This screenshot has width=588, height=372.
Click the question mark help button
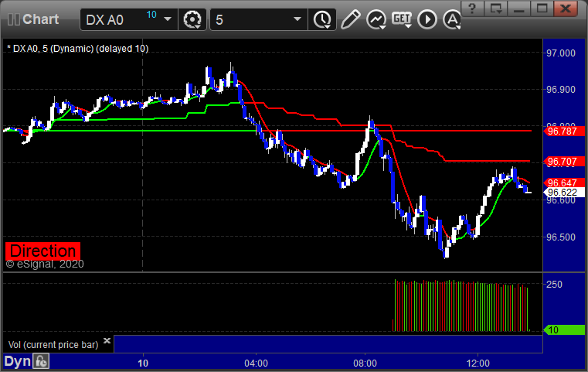click(472, 9)
